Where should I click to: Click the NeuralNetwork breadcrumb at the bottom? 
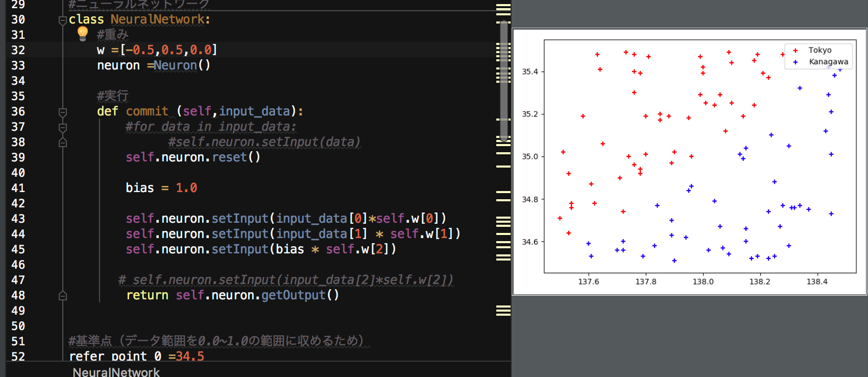[116, 372]
